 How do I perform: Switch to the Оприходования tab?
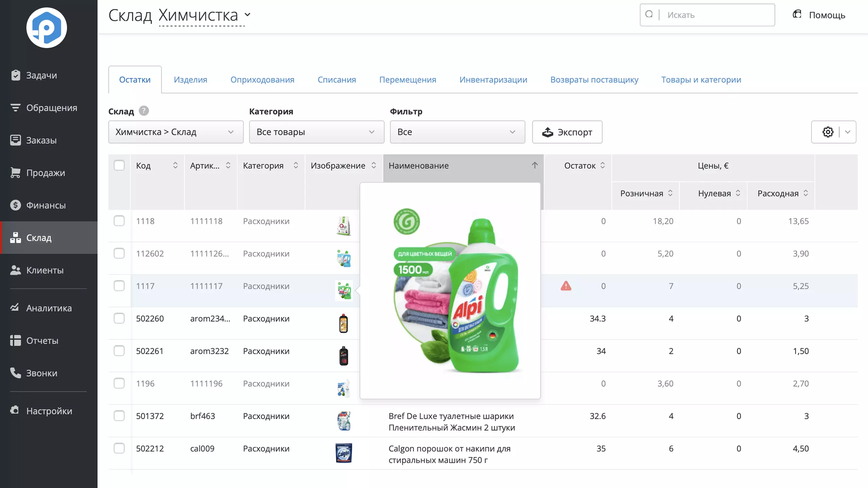(262, 80)
